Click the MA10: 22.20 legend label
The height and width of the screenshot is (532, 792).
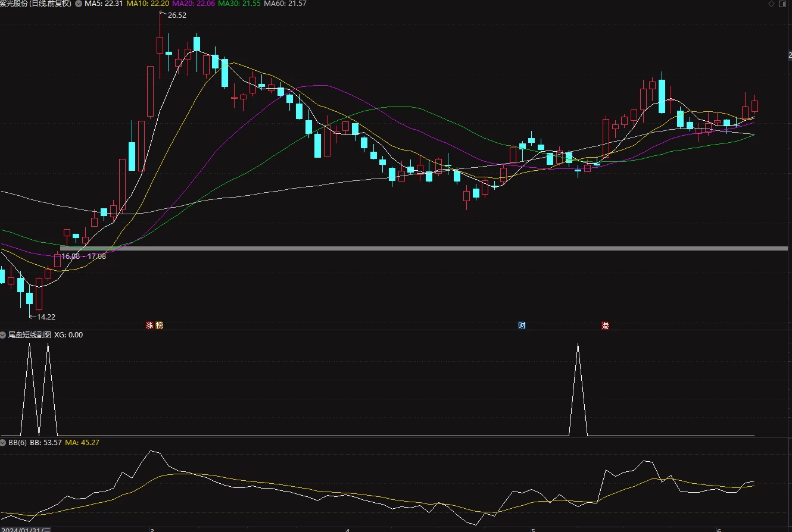pyautogui.click(x=147, y=4)
